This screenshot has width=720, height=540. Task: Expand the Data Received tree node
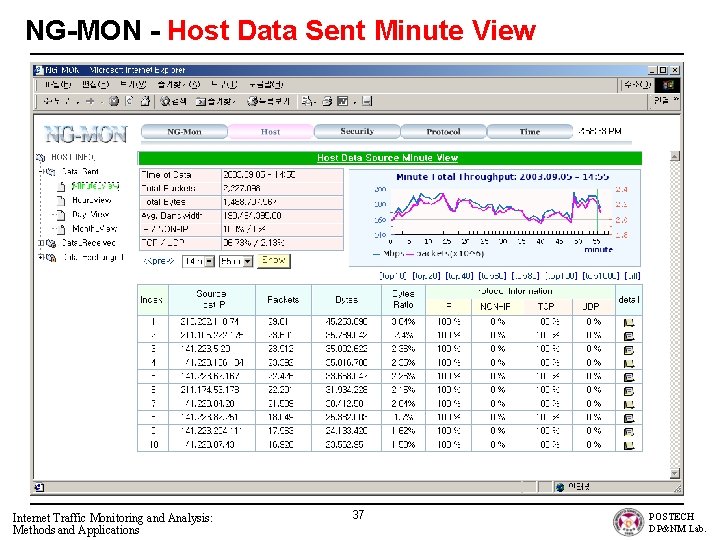tap(41, 243)
